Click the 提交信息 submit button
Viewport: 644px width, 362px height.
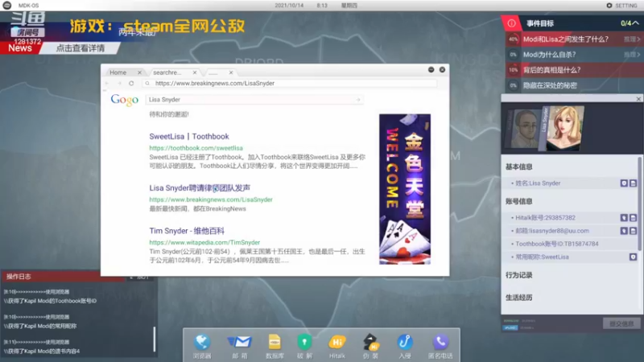click(621, 323)
